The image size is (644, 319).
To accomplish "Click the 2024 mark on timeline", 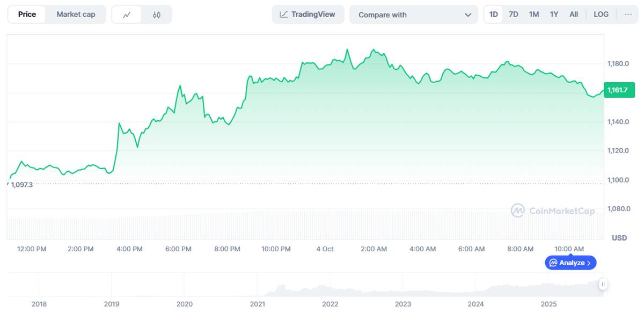I will [475, 304].
